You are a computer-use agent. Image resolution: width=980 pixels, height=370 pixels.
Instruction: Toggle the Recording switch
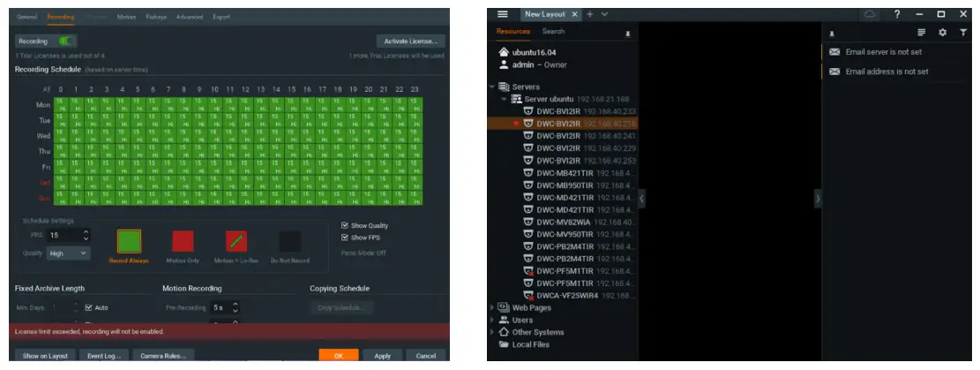66,42
